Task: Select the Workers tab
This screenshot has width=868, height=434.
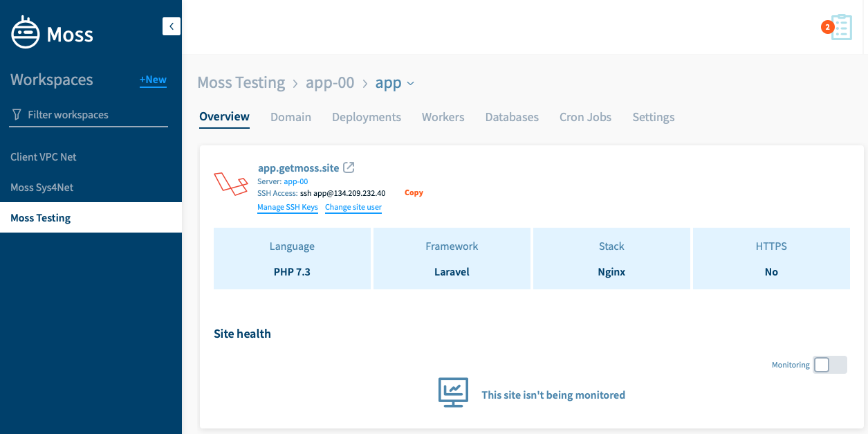Action: [x=443, y=117]
